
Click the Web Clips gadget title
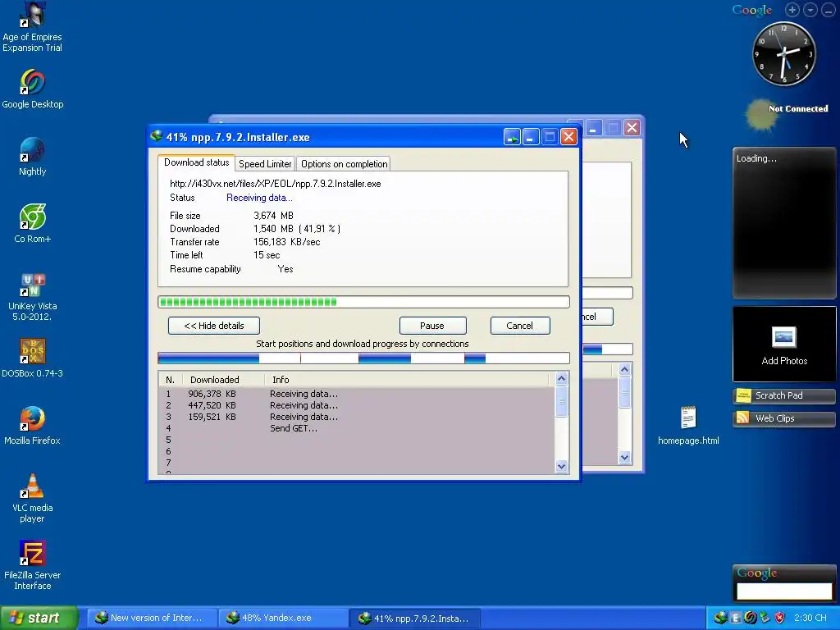pyautogui.click(x=774, y=418)
